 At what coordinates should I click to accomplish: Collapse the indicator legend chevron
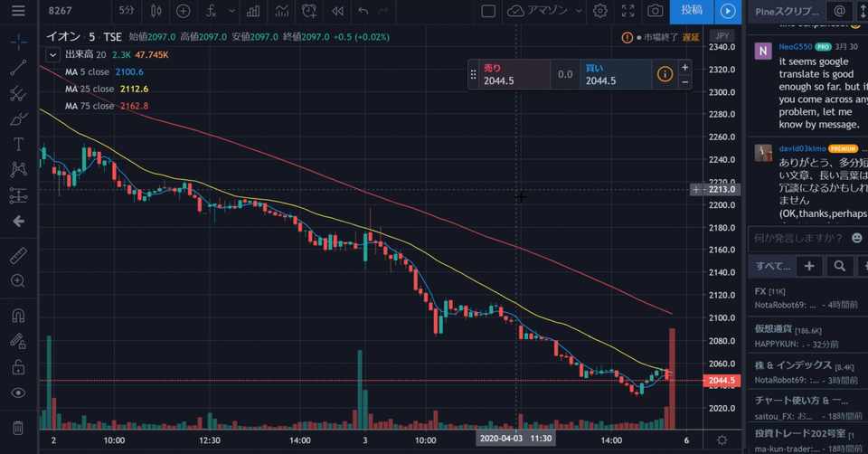(x=52, y=55)
